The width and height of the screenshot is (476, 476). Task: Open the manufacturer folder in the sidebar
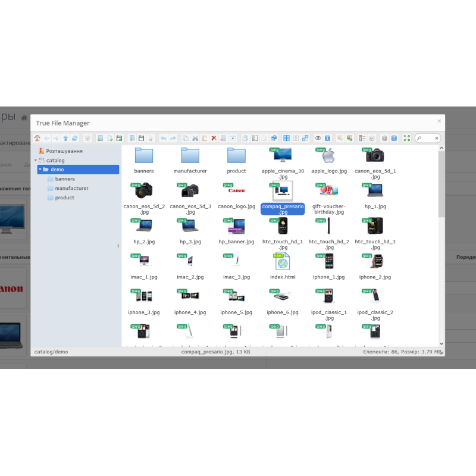(x=71, y=189)
